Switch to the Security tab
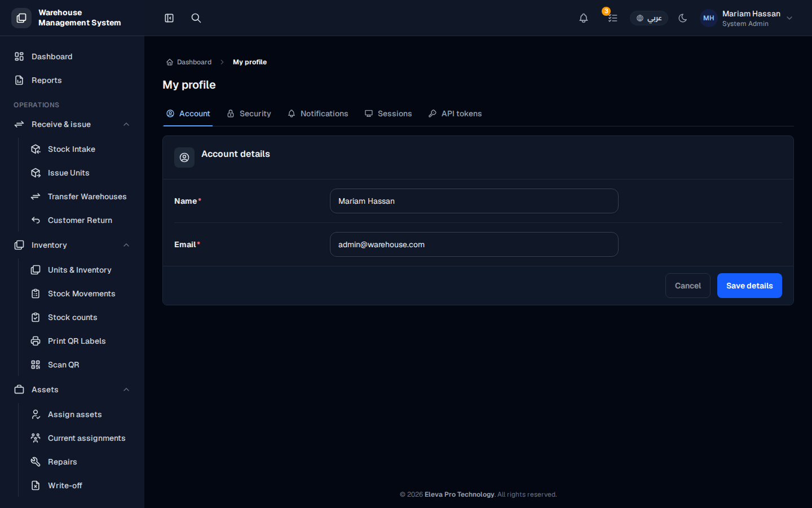The image size is (812, 508). tap(249, 113)
